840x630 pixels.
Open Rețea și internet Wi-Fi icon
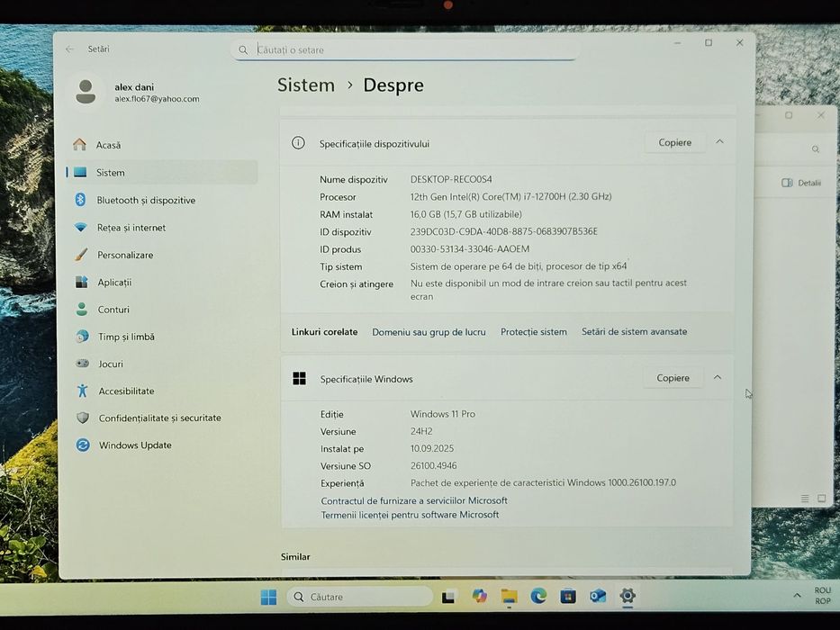coord(81,227)
